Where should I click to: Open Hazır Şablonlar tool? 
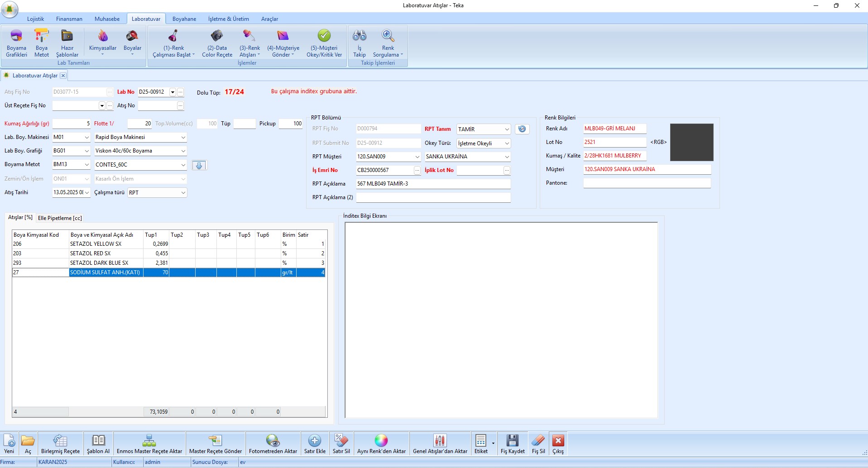(67, 43)
